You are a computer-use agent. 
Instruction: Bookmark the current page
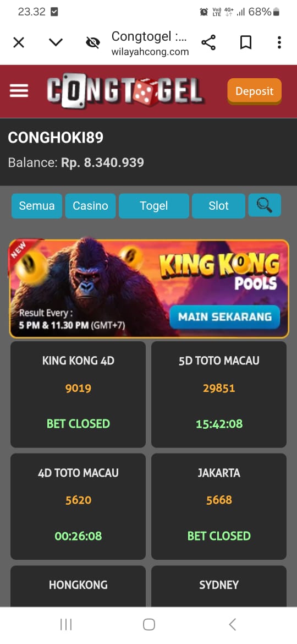coord(246,42)
